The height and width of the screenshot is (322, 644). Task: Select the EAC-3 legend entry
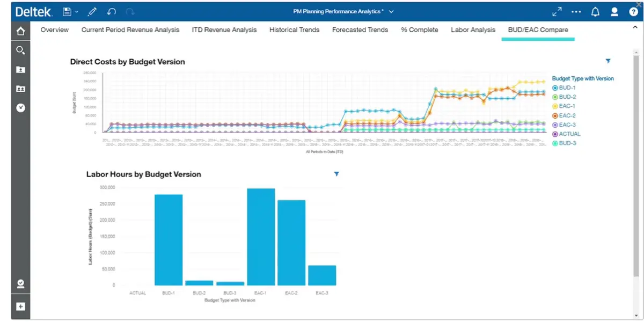tap(564, 125)
